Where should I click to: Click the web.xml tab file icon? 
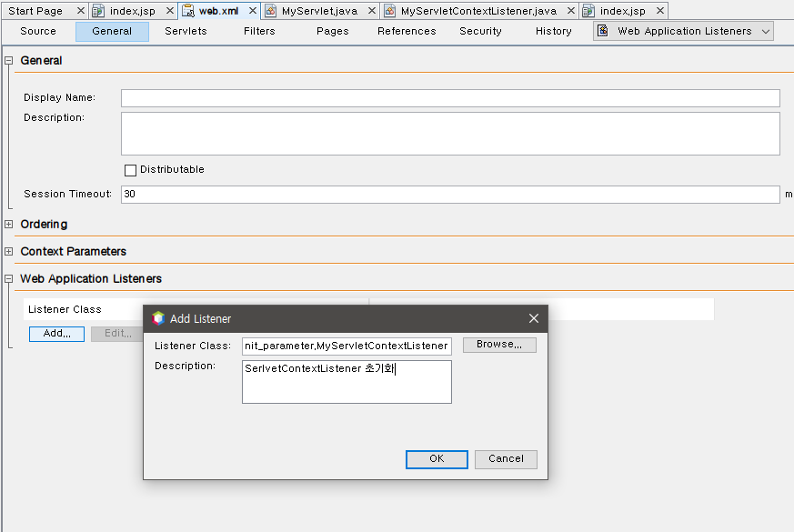click(x=188, y=11)
